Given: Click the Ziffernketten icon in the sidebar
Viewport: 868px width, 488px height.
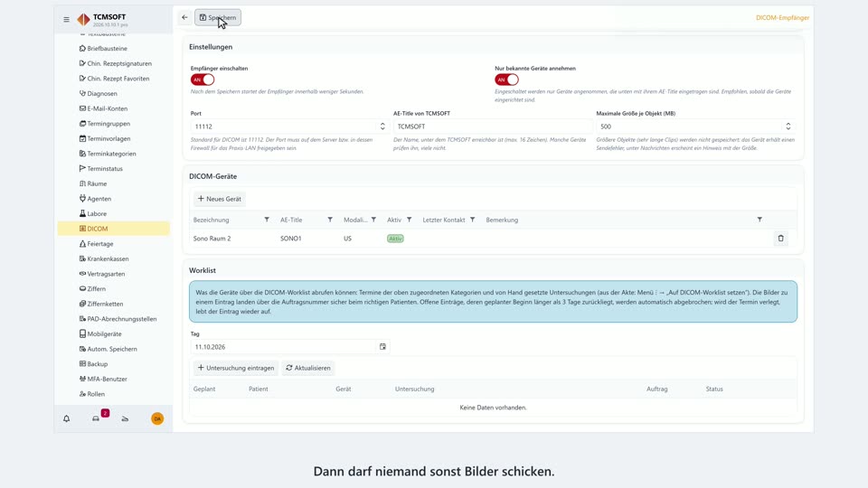Looking at the screenshot, I should (x=82, y=304).
